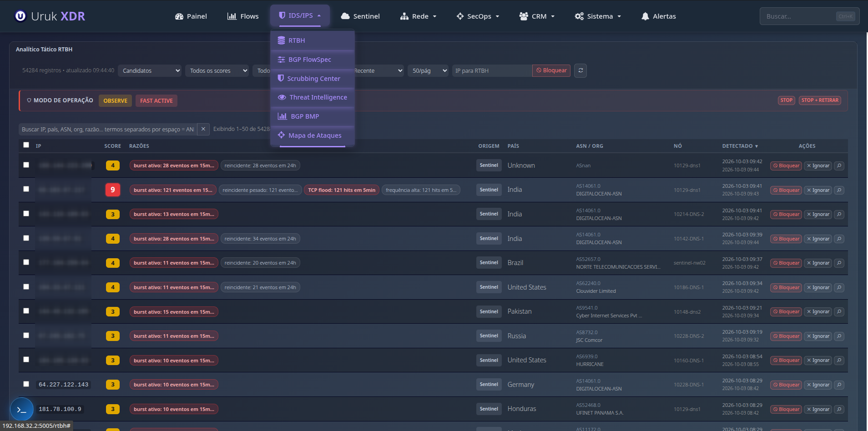Open RTBH from the IDS/IPS menu
868x431 pixels.
tap(313, 40)
